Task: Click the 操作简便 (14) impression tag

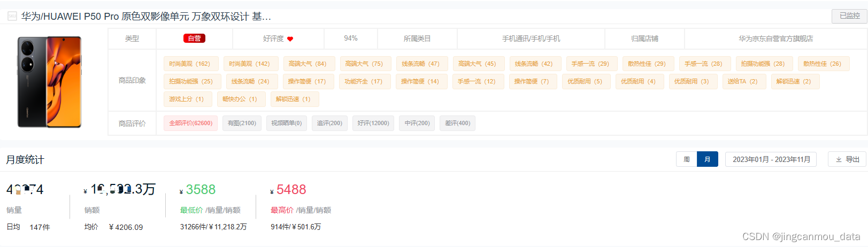Action: click(421, 81)
